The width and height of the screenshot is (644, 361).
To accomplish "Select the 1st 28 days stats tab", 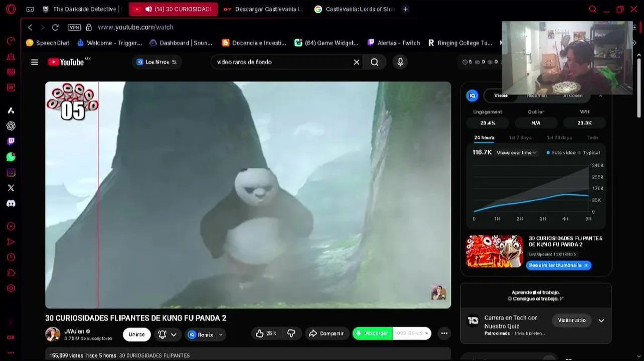I will coord(559,138).
